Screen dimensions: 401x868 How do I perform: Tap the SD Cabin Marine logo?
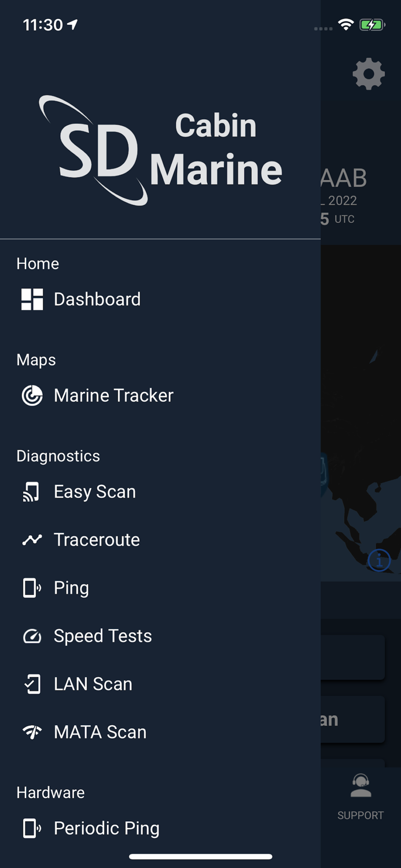[160, 149]
